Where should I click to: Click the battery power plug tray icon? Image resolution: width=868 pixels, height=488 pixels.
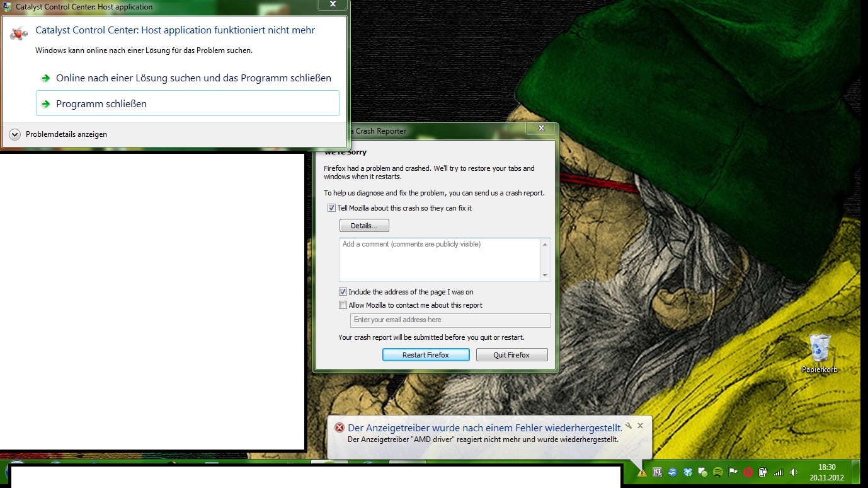pyautogui.click(x=763, y=472)
